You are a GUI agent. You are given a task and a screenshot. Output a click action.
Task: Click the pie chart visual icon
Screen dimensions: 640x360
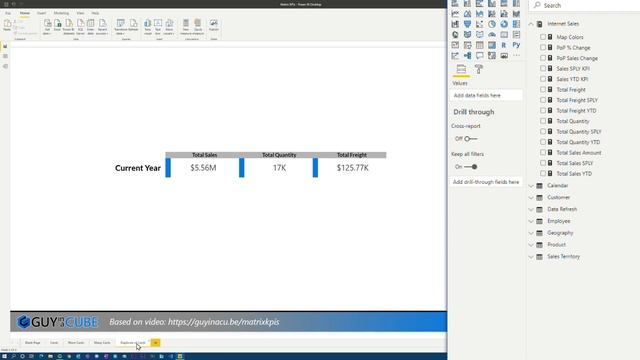(492, 24)
